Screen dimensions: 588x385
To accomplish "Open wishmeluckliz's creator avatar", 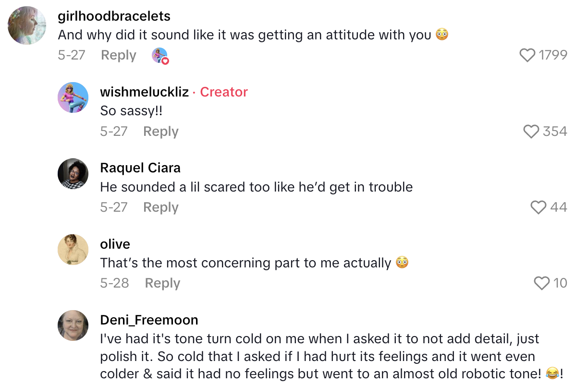I will [73, 97].
